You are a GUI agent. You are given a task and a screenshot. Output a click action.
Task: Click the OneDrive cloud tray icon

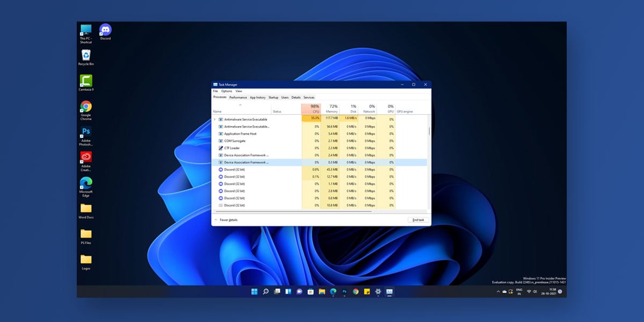pyautogui.click(x=504, y=291)
